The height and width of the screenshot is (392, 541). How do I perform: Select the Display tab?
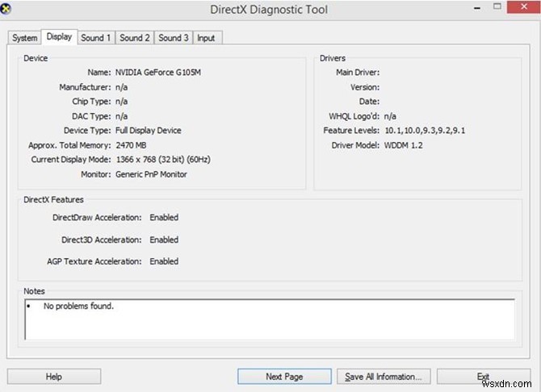(59, 36)
